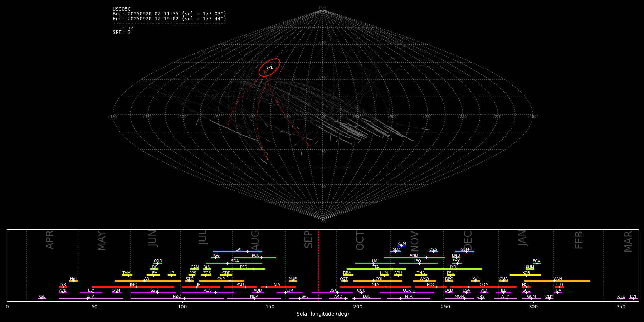Select the AUR shower label
The image size is (644, 322).
pos(289,291)
